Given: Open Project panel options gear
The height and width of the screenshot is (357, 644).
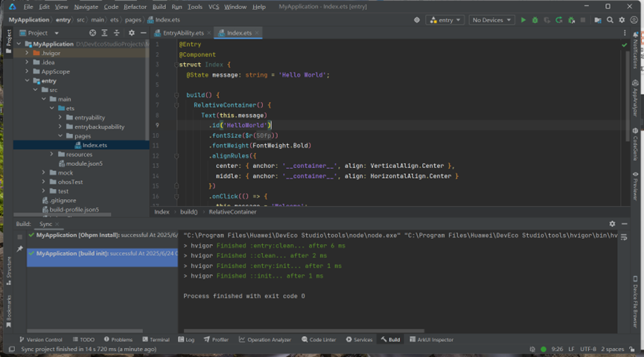Looking at the screenshot, I should tap(132, 33).
